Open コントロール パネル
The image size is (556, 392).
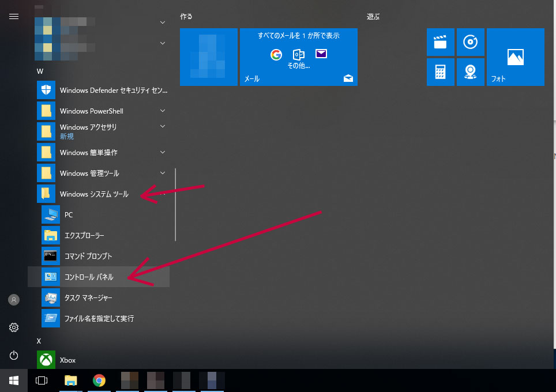(x=99, y=277)
